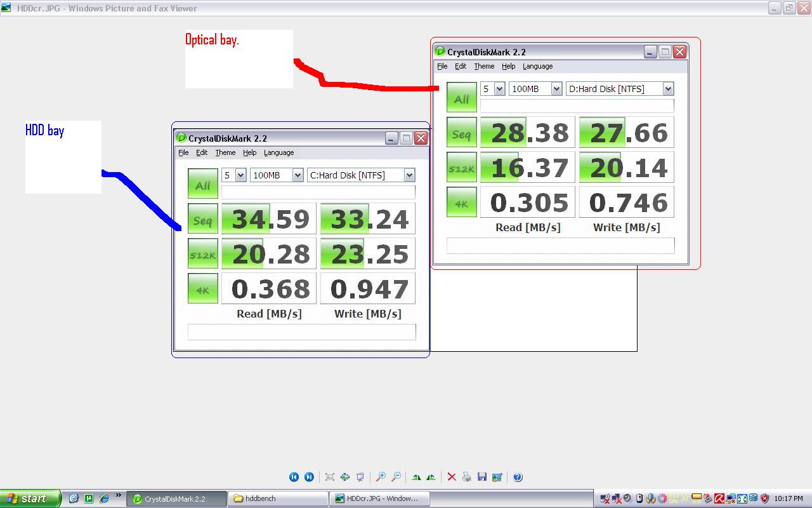Open the Windows start menu
This screenshot has width=812, height=508.
[x=30, y=498]
